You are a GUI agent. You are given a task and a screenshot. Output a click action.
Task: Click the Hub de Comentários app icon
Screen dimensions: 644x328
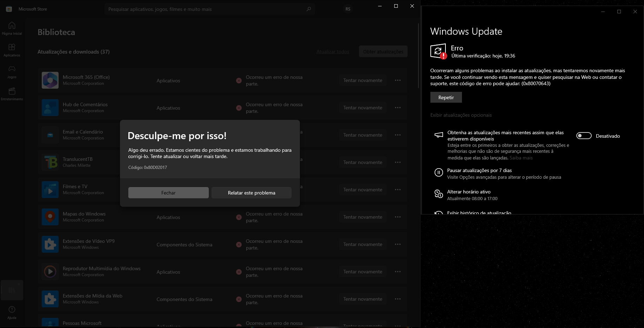50,108
